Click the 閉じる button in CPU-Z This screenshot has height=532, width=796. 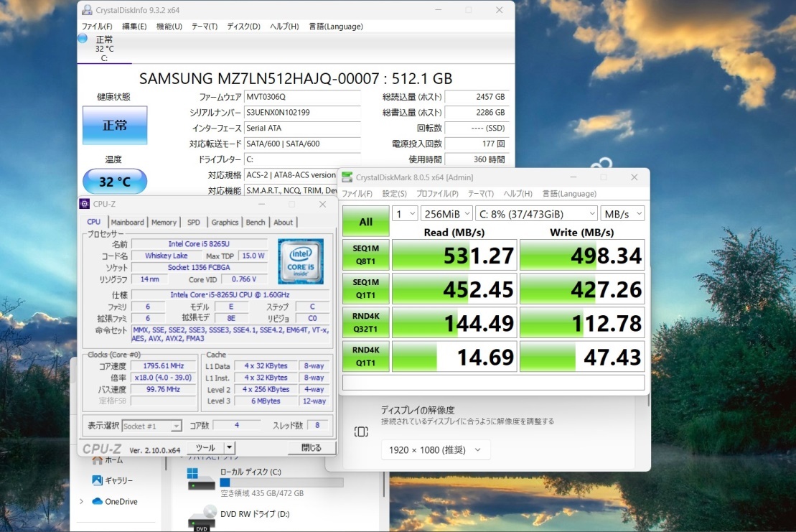[312, 447]
